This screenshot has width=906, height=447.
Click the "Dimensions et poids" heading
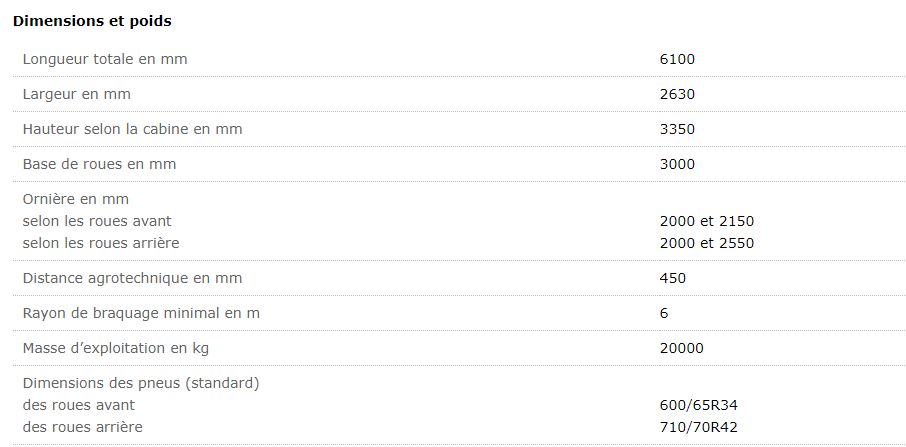[x=91, y=21]
